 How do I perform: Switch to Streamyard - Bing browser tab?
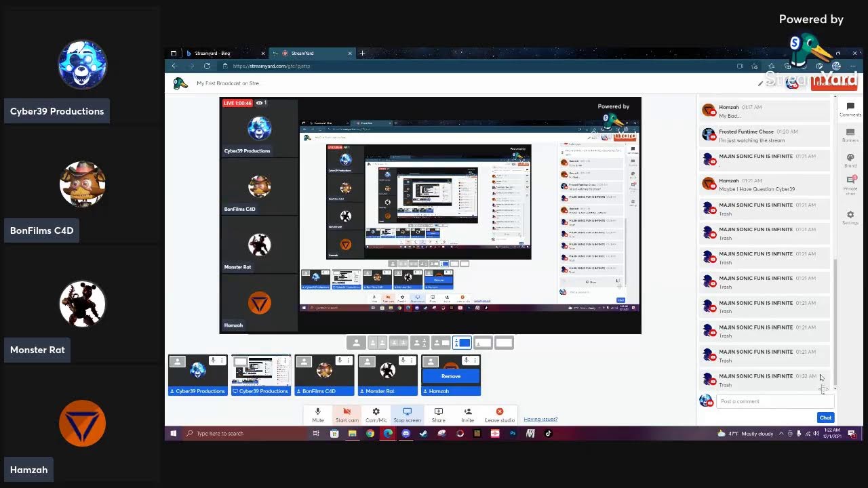point(217,53)
